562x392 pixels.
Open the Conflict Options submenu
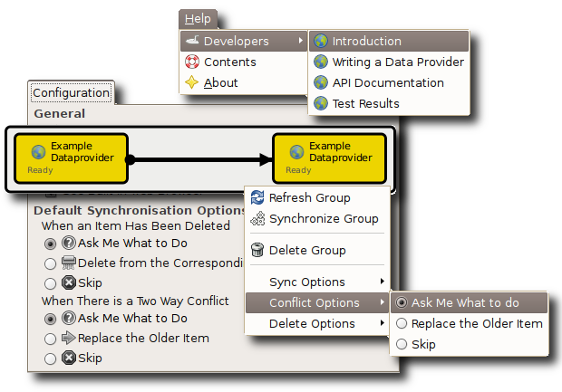[x=317, y=302]
